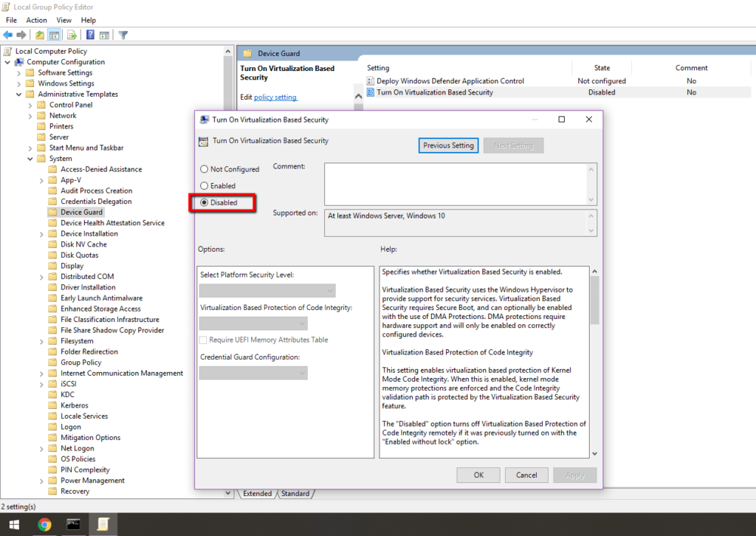The image size is (756, 536).
Task: Open Select Platform Security Level dropdown
Action: (x=267, y=290)
